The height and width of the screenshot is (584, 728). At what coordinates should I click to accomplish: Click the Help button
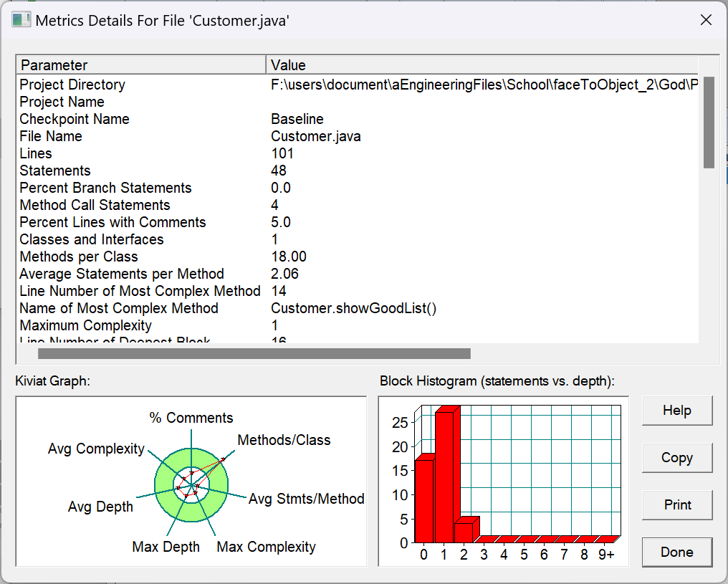(x=677, y=411)
